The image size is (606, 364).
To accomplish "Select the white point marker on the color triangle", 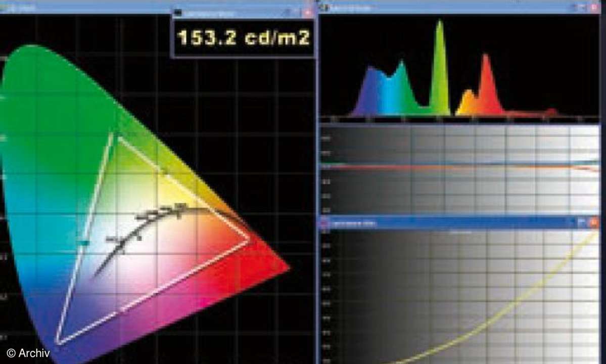I will 179,207.
